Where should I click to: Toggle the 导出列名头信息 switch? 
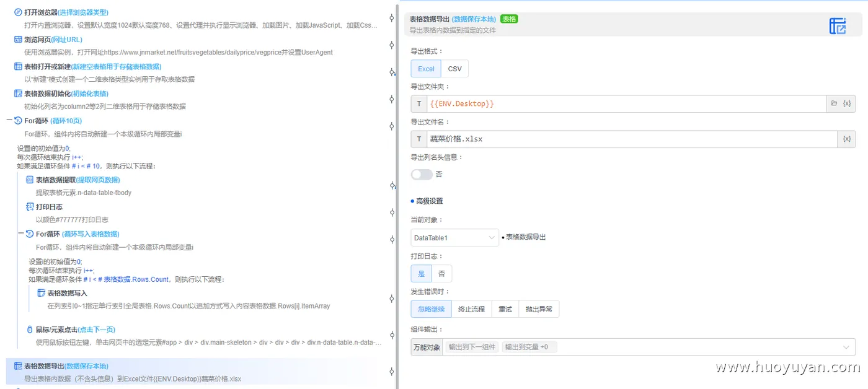tap(422, 175)
